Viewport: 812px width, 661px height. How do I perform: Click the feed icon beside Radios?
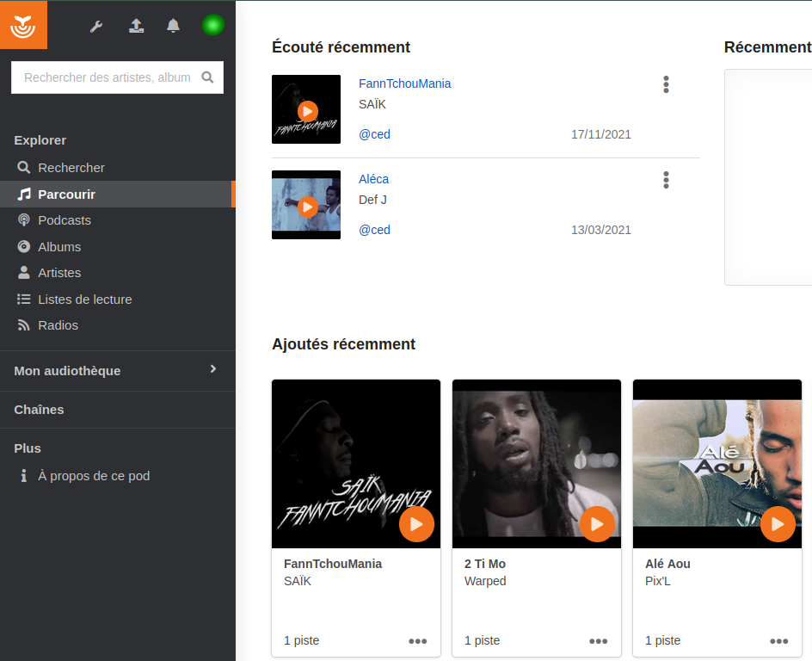click(24, 324)
